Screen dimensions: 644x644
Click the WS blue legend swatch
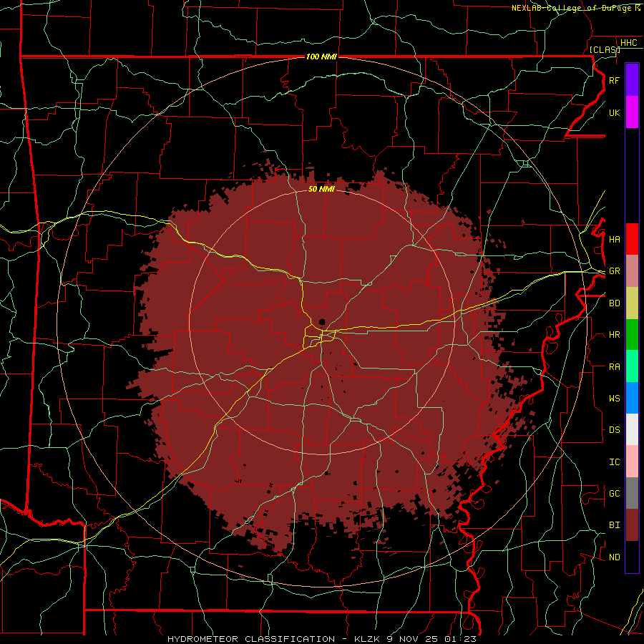[x=632, y=398]
